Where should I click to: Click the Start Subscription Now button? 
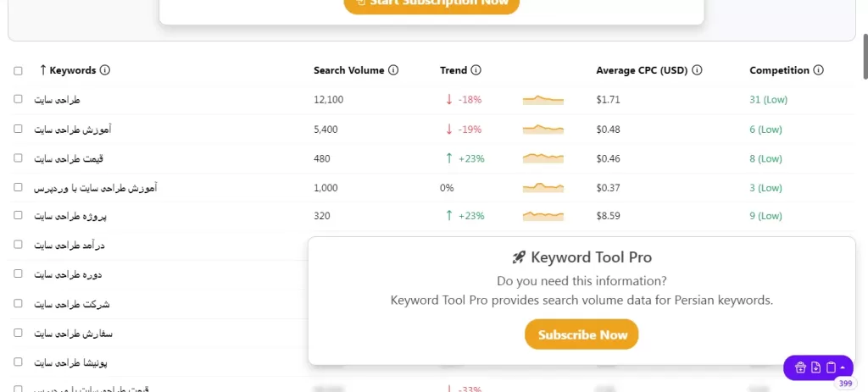tap(431, 3)
